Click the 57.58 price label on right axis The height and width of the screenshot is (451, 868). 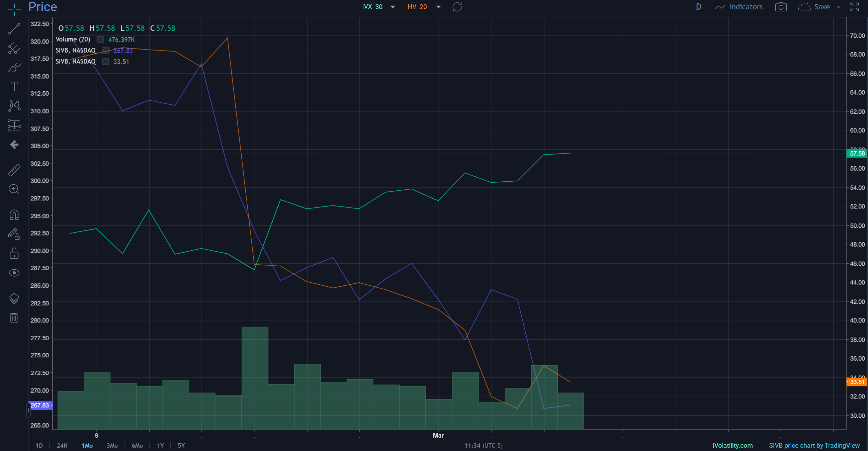click(x=857, y=153)
